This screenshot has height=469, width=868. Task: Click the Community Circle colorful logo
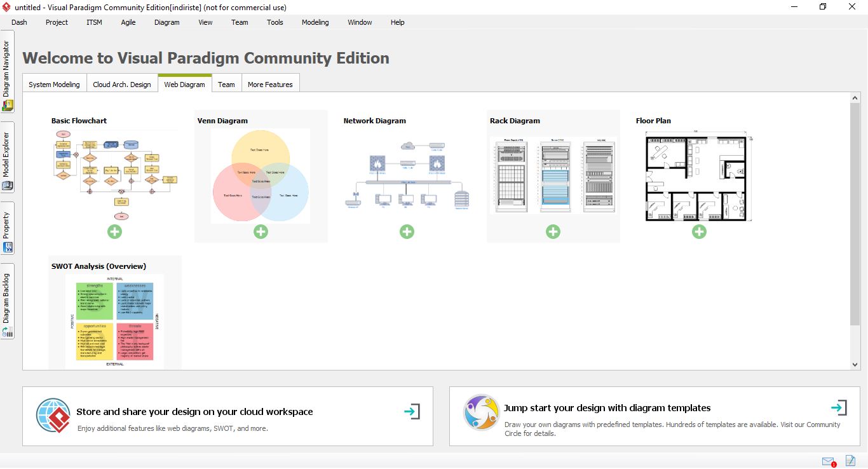pyautogui.click(x=482, y=412)
